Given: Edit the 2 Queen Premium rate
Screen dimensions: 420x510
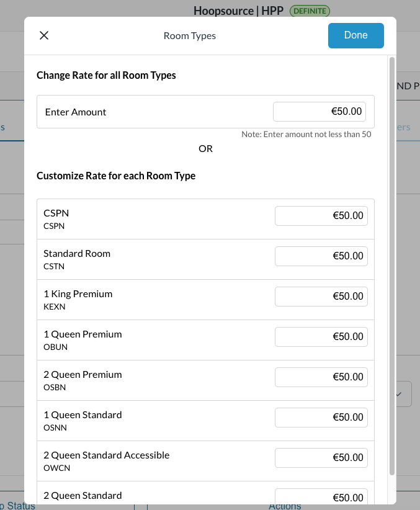Looking at the screenshot, I should [x=321, y=377].
